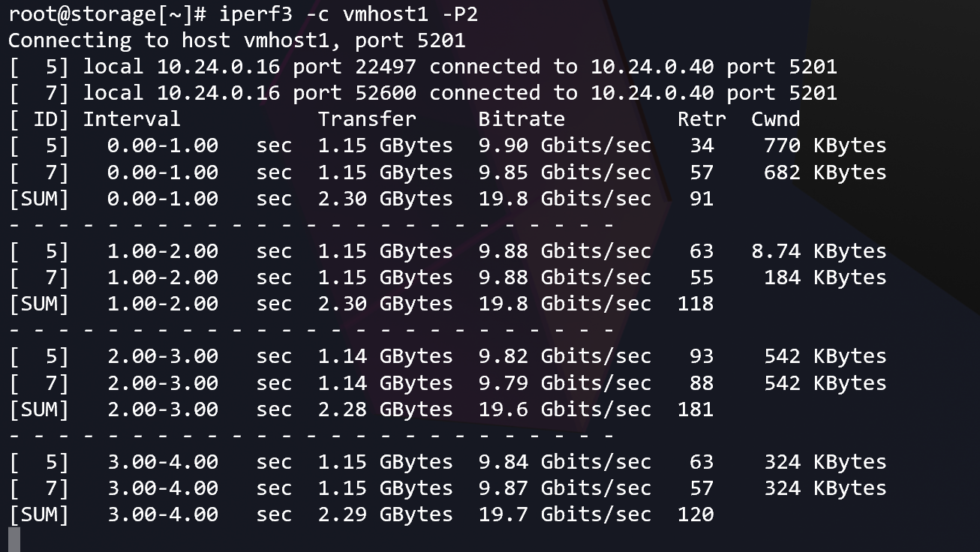Select the 8.74 KBytes Cwnd value
Viewport: 980px width, 552px height.
[x=819, y=251]
